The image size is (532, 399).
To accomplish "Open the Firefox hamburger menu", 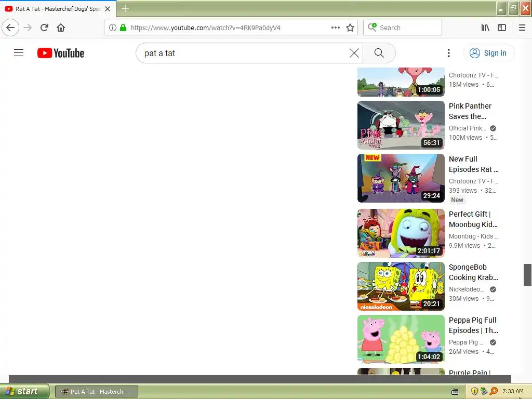I will point(522,28).
